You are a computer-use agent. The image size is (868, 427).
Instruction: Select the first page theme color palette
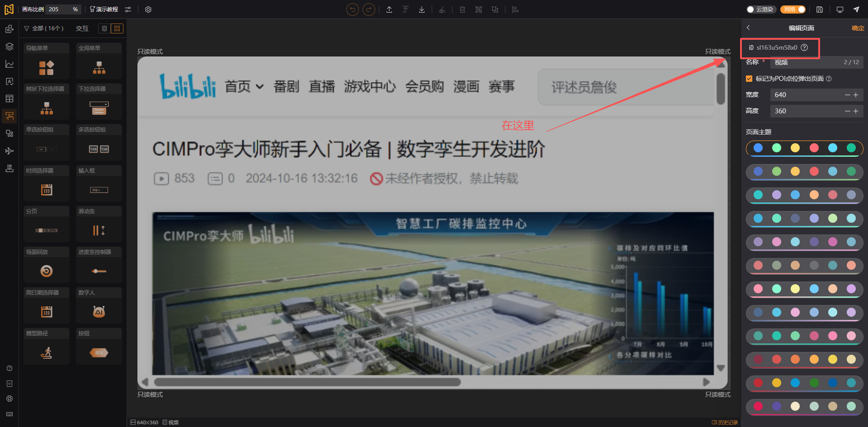tap(805, 148)
